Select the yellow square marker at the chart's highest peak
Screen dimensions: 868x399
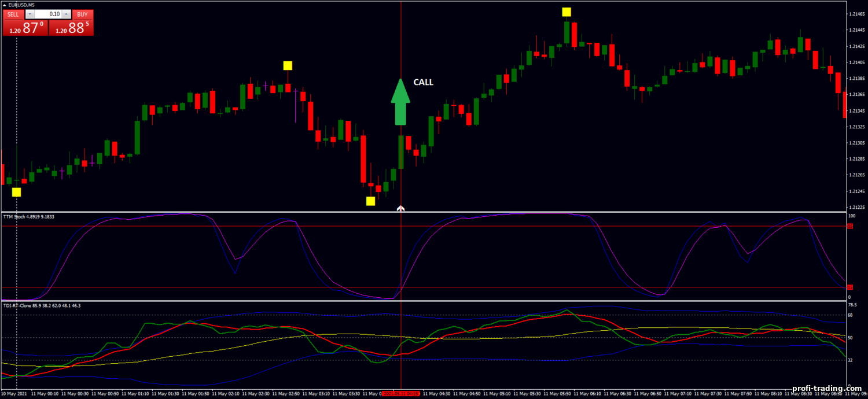[x=567, y=12]
